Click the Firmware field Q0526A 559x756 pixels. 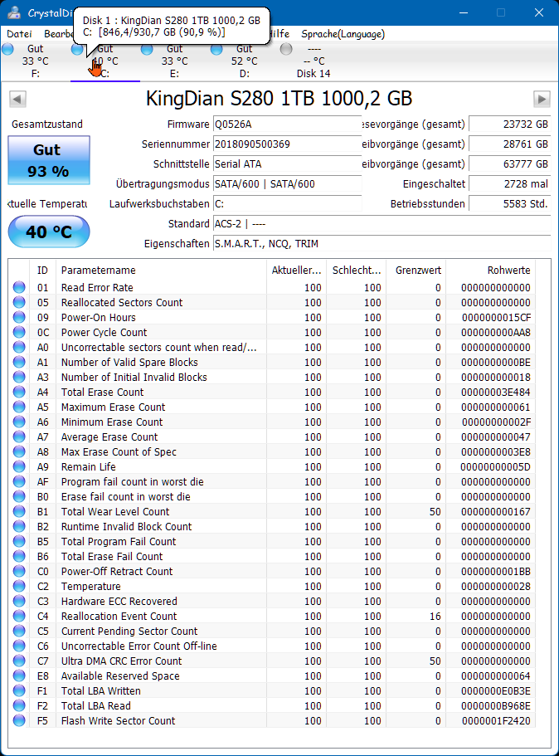[287, 124]
